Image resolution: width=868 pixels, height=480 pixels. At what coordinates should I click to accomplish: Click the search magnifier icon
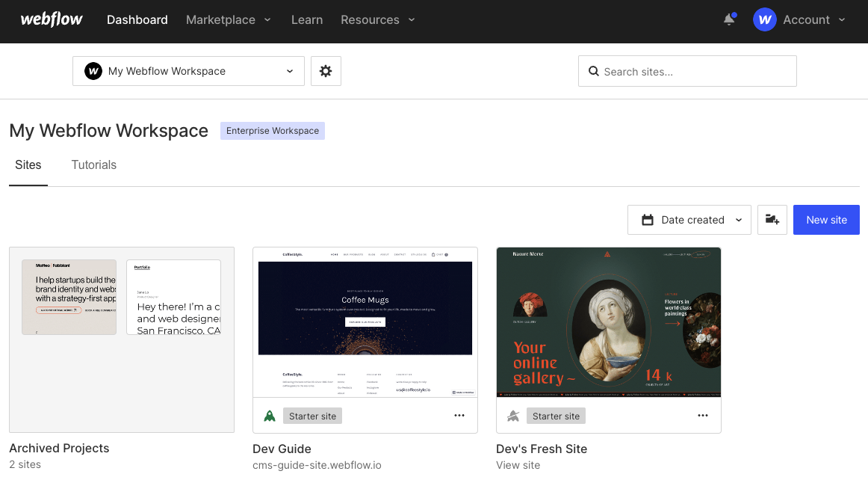tap(593, 72)
